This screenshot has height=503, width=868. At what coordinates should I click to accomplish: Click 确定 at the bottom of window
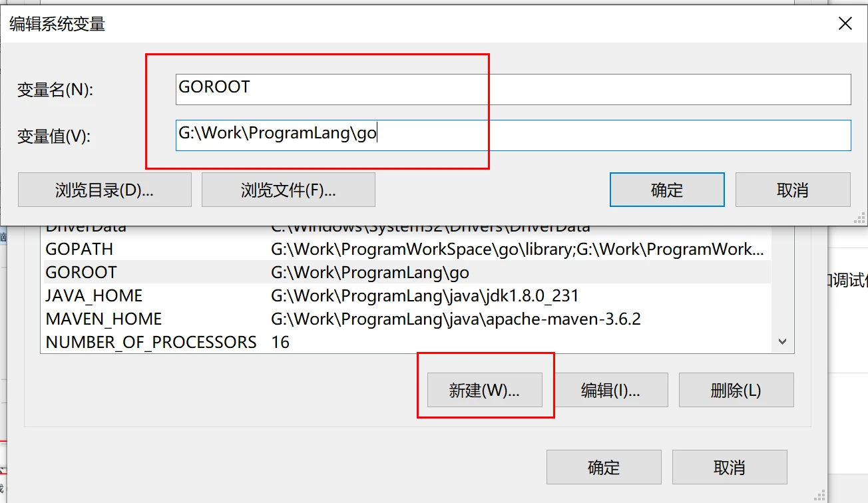tap(603, 466)
